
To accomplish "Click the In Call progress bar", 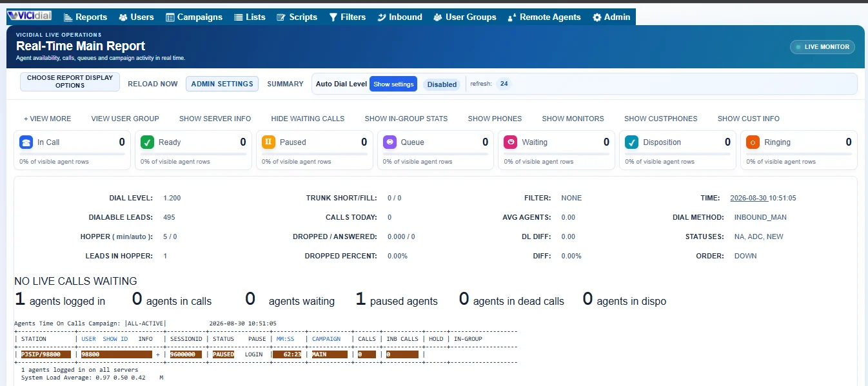I will [72, 154].
